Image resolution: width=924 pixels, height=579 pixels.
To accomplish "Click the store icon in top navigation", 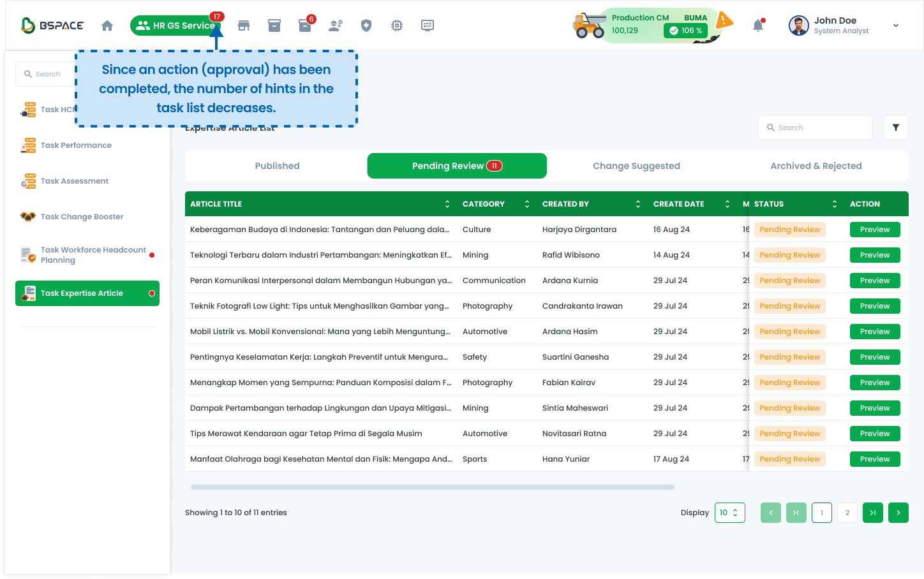I will (x=244, y=26).
